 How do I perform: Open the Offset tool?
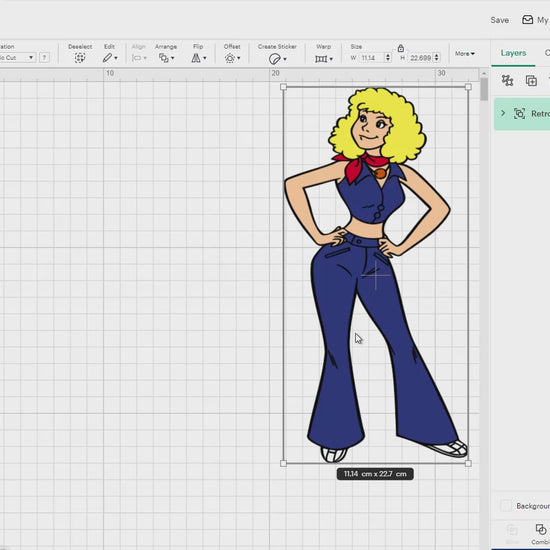(x=232, y=58)
